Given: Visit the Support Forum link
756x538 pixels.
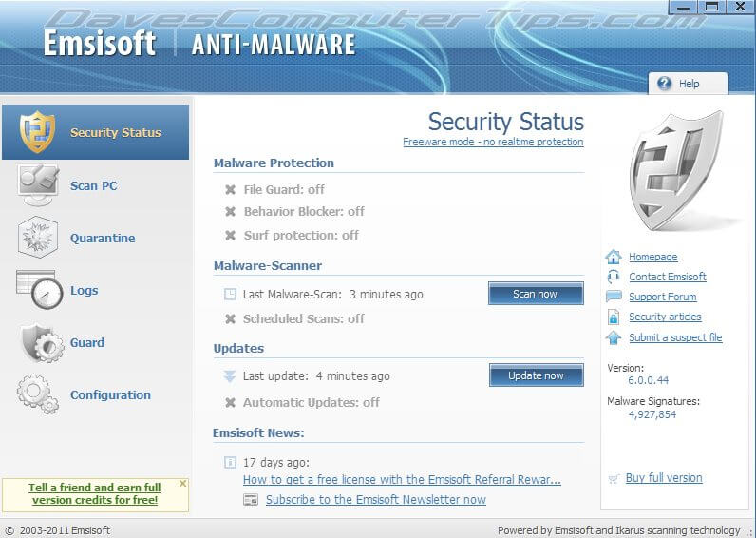Looking at the screenshot, I should pos(663,297).
